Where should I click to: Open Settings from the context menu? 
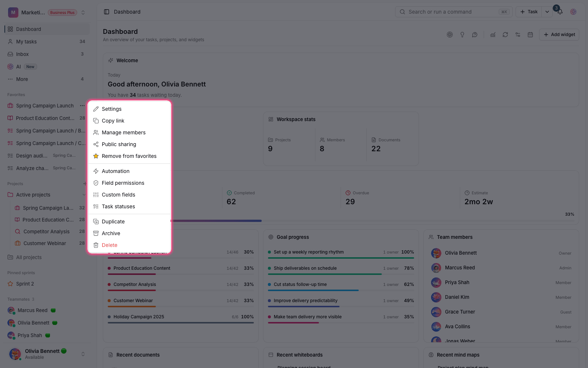click(x=129, y=109)
